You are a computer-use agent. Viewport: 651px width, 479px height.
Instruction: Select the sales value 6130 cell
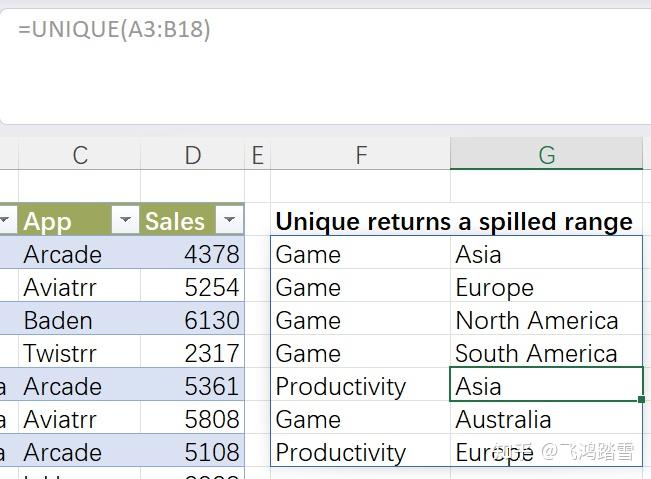pos(212,321)
